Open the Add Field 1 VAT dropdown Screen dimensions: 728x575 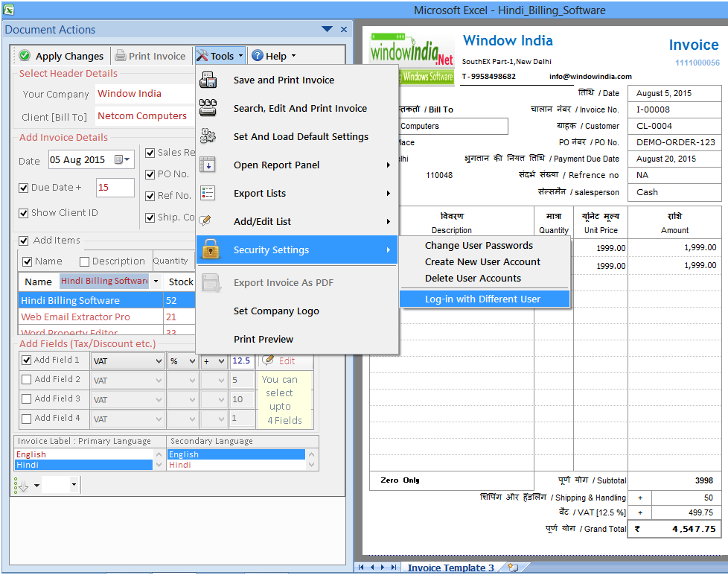tap(159, 361)
